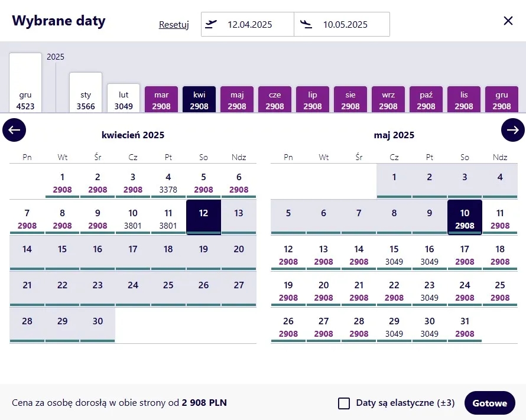Screen dimensions: 526x420
Task: Select May 31 in calendar
Action: (x=465, y=326)
